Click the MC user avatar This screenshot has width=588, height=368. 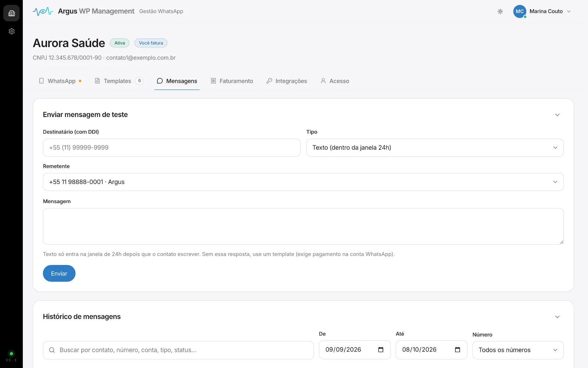click(x=520, y=11)
